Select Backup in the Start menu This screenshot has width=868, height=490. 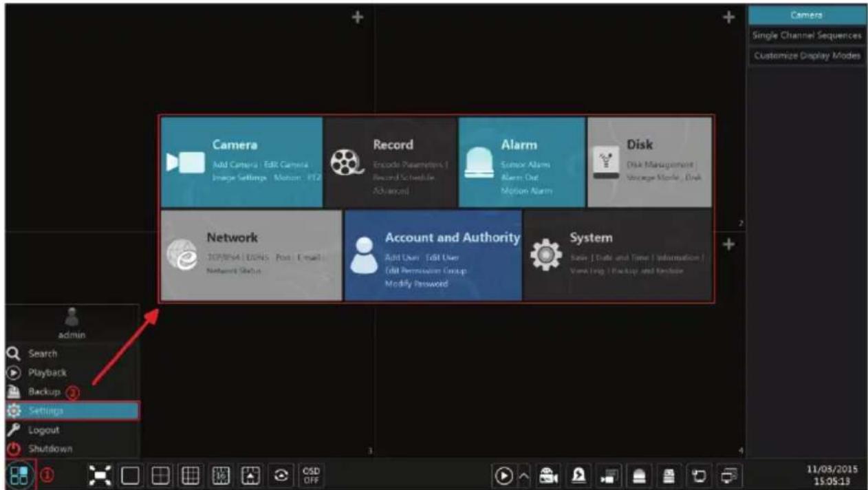point(72,392)
